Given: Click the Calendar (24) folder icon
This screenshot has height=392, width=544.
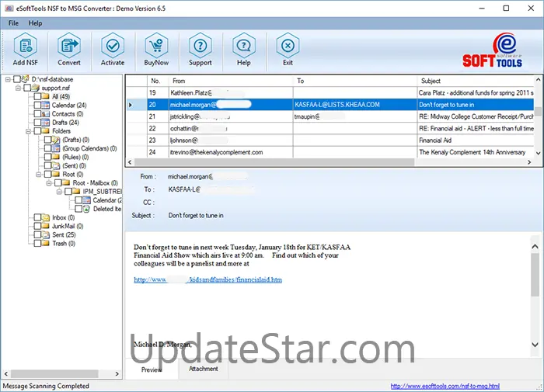Looking at the screenshot, I should tap(45, 105).
